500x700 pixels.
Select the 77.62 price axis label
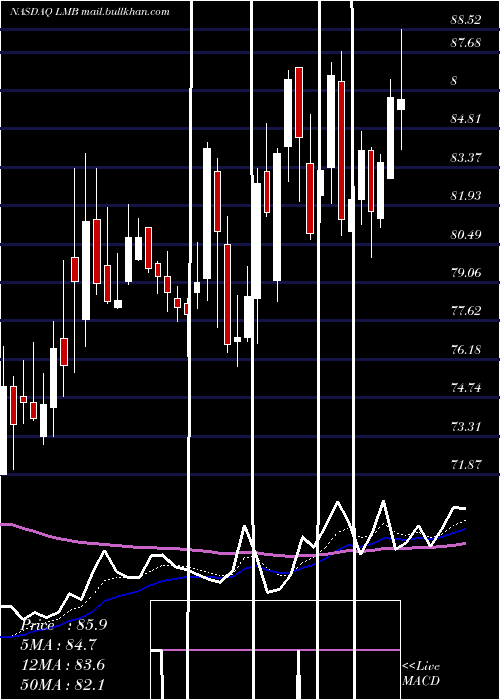(x=466, y=311)
